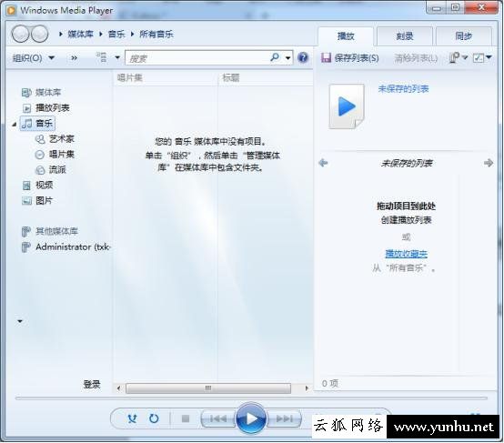
Task: Click the small down arrow in the navigation pane
Action: pyautogui.click(x=20, y=321)
